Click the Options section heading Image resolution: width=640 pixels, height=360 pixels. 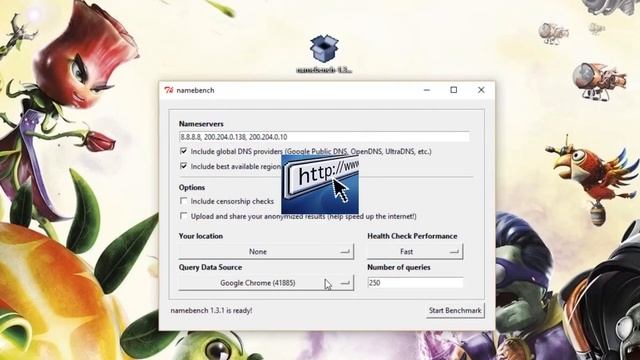(192, 188)
